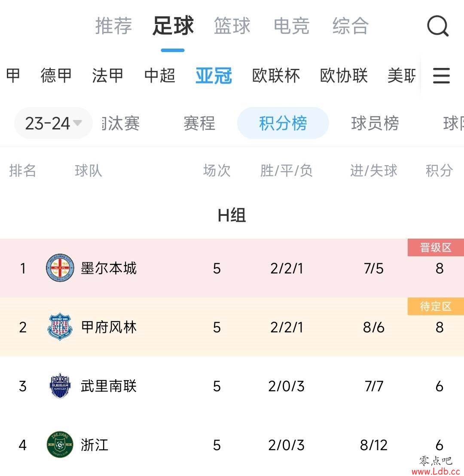Viewport: 464px width, 476px height.
Task: Open the 推荐 top tab
Action: [114, 26]
